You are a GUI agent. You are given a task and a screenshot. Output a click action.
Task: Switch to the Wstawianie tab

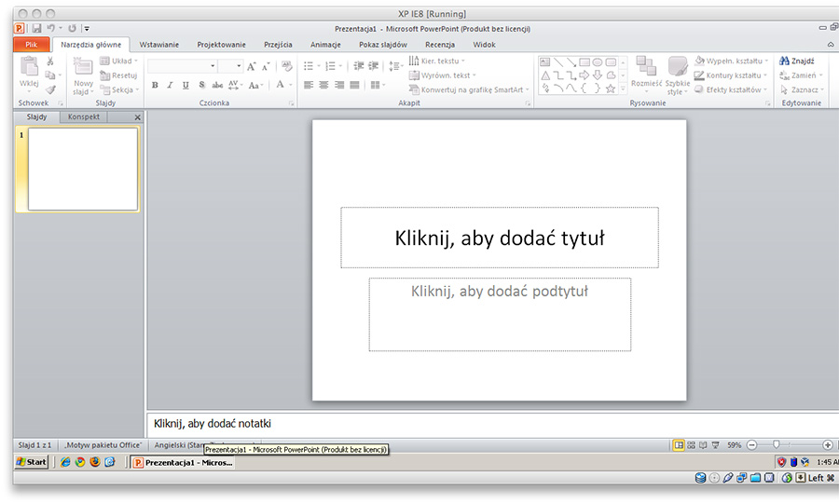click(x=159, y=45)
